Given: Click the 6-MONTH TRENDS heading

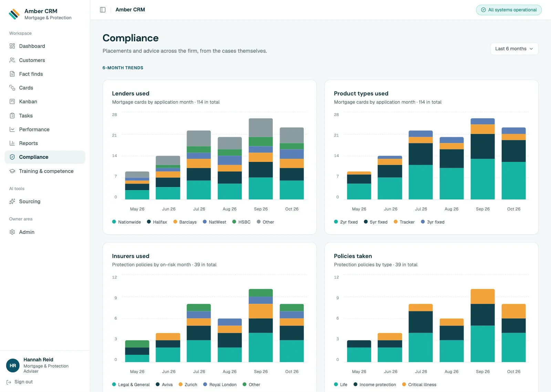Looking at the screenshot, I should [123, 68].
